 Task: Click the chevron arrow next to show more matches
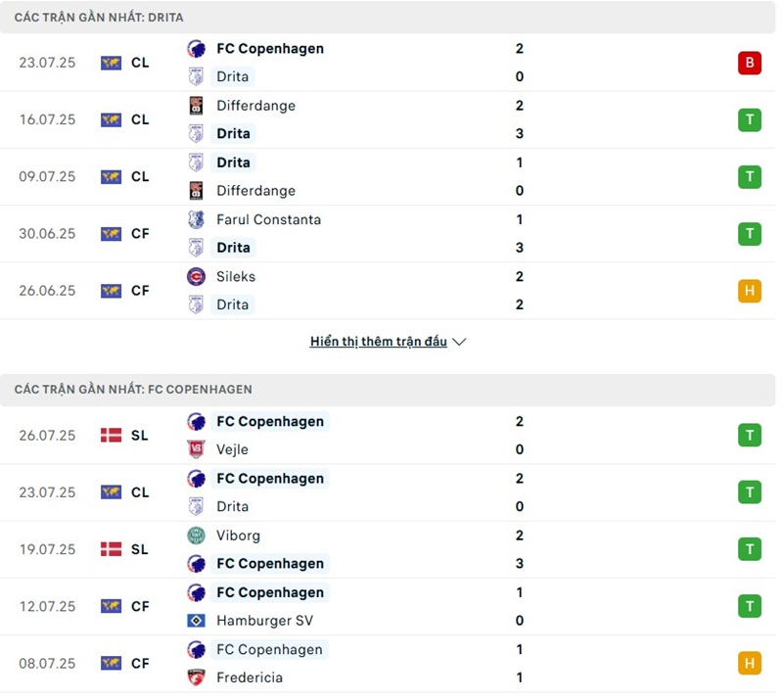460,342
